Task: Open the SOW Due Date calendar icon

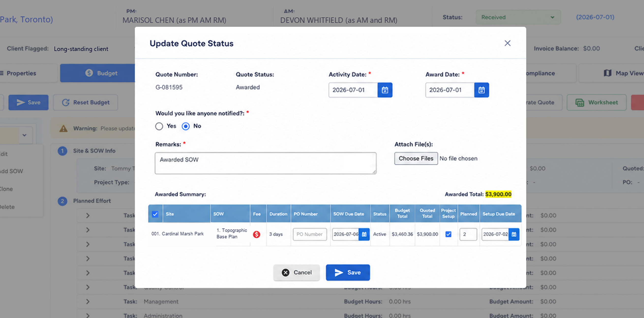Action: (364, 234)
